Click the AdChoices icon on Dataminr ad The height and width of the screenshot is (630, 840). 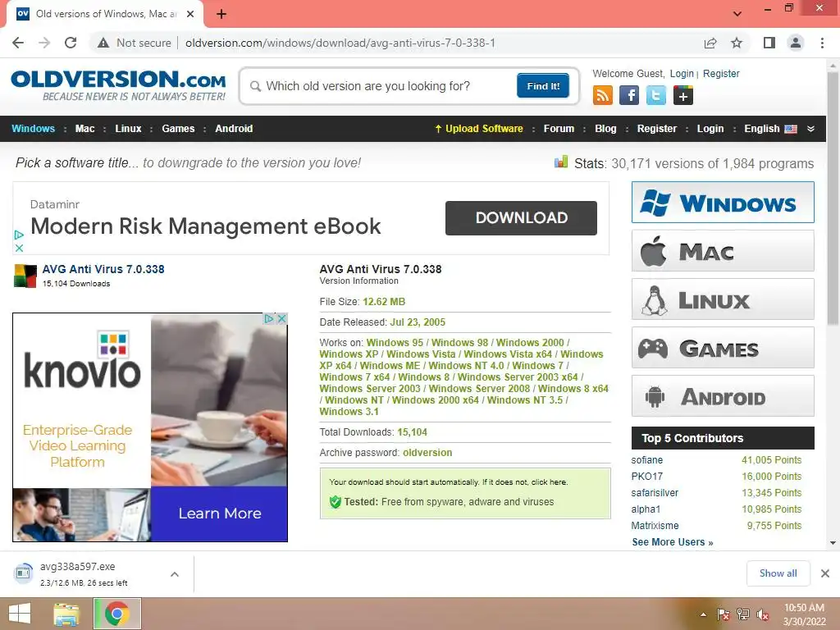point(20,235)
